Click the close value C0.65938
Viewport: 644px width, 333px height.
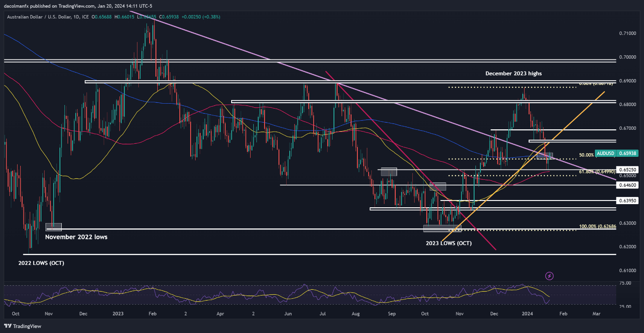point(169,17)
